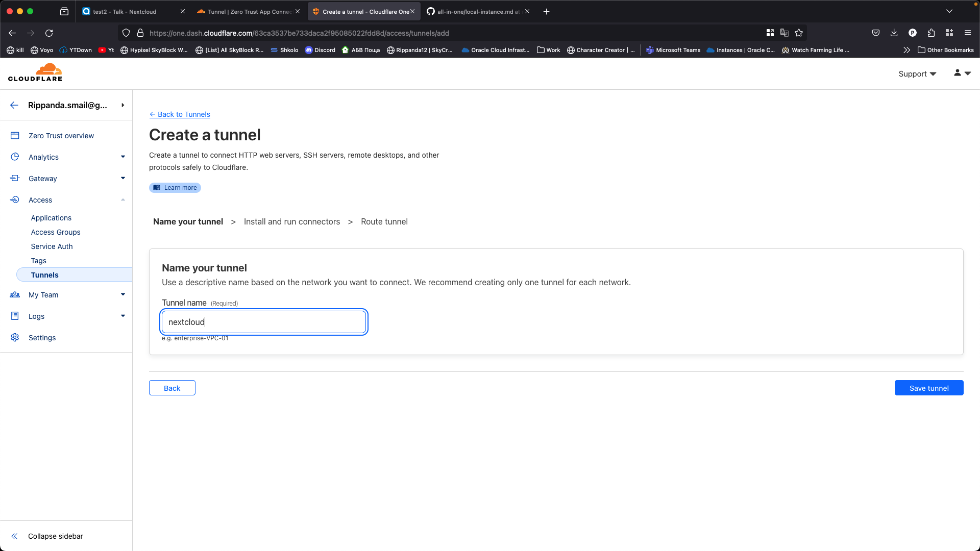980x551 pixels.
Task: Open the Zero Trust overview link
Action: pos(61,136)
